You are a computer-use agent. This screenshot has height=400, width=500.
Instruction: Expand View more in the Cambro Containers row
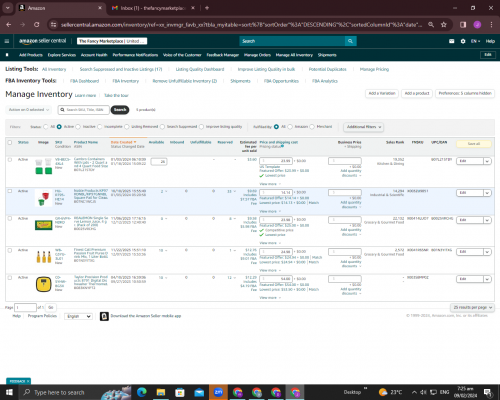(x=270, y=184)
